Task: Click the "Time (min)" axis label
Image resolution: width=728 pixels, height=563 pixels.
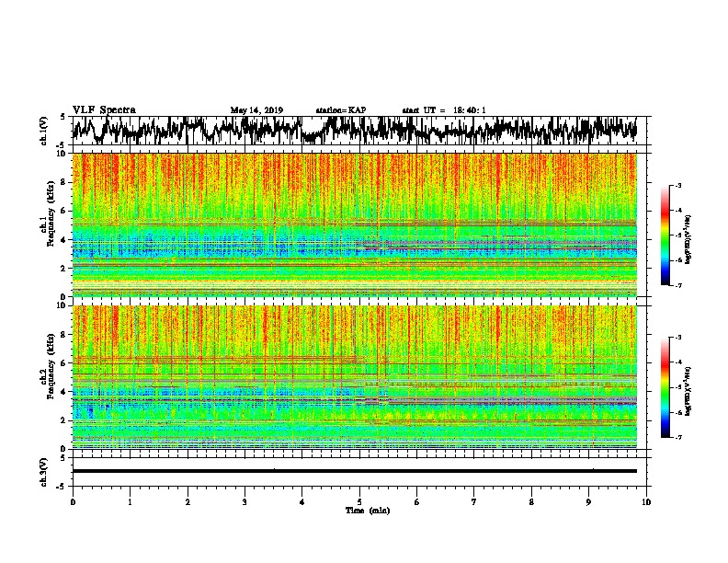Action: (x=368, y=511)
